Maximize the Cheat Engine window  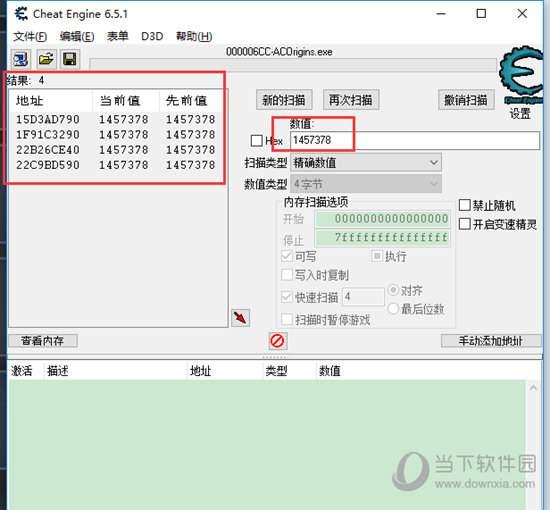coord(481,14)
